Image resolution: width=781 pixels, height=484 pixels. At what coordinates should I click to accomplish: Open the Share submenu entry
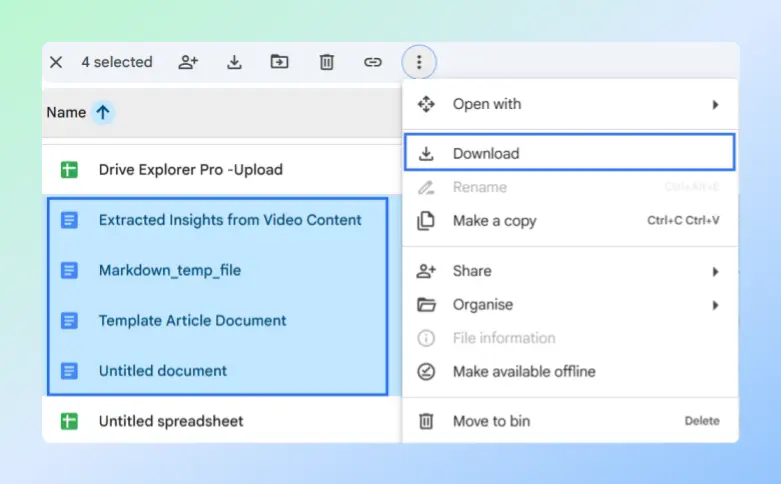[570, 271]
